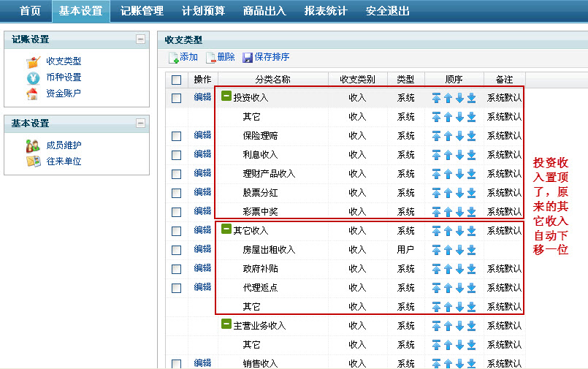Move 保险理赔 row down one
Viewport: 588px width, 369px height.
459,136
